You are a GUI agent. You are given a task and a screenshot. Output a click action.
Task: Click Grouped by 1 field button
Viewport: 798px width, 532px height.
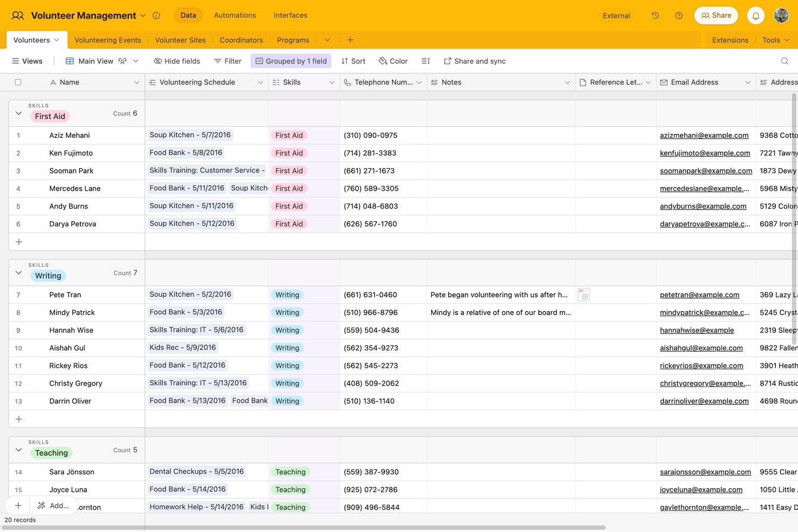291,61
